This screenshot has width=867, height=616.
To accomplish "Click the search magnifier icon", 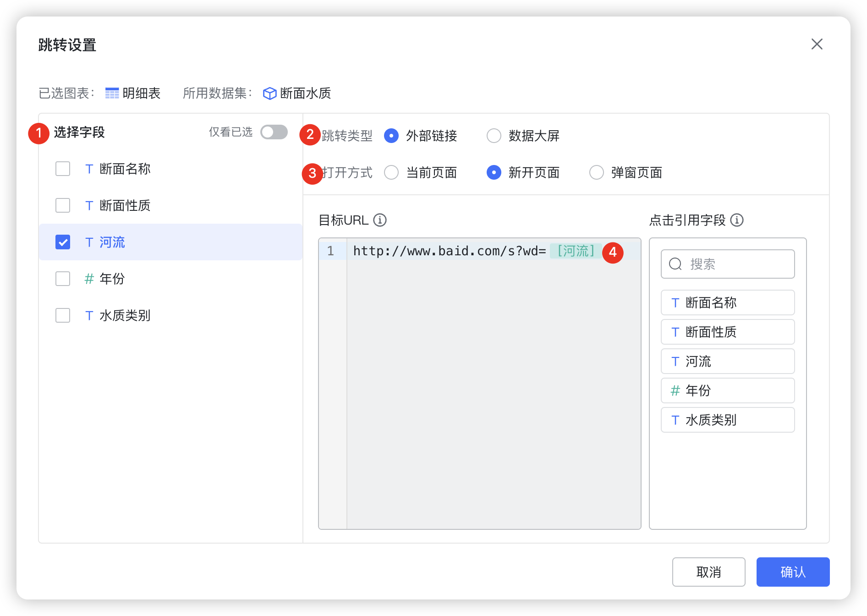I will pyautogui.click(x=675, y=264).
